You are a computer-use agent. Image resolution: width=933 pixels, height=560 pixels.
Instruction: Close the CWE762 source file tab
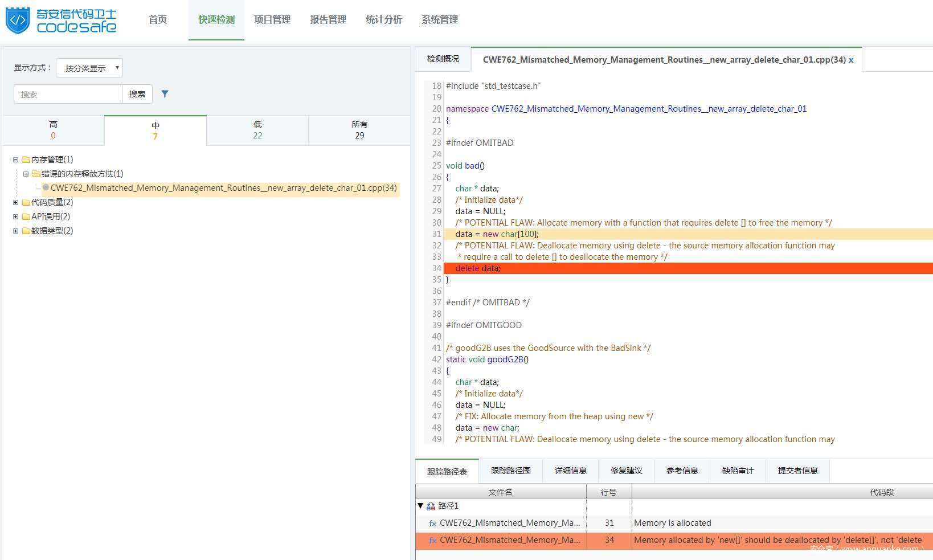click(851, 60)
